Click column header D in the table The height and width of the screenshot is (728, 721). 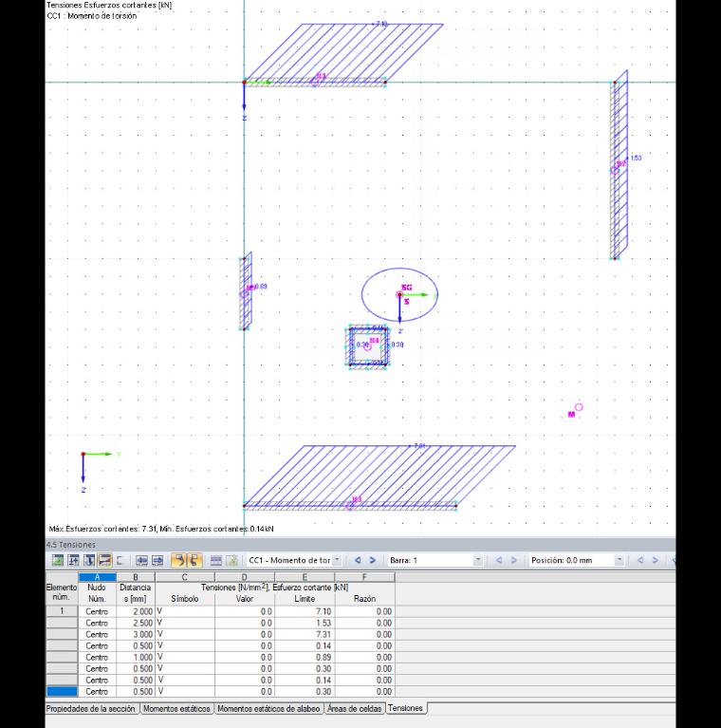[245, 577]
